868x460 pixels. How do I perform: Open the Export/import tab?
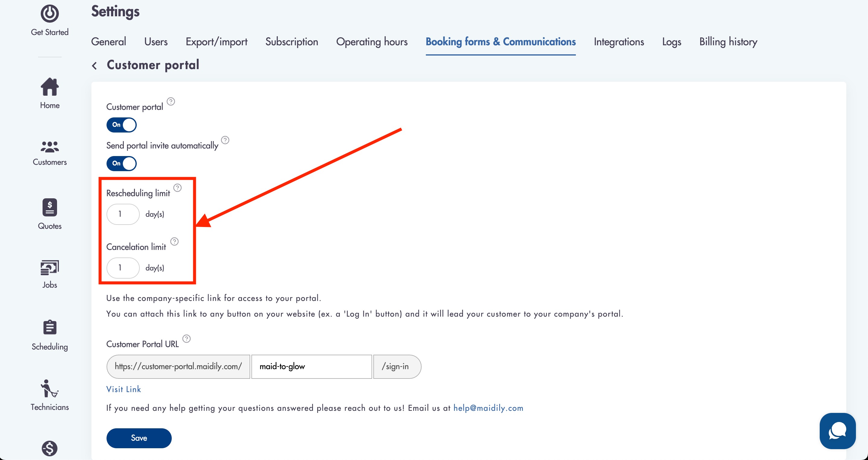coord(216,42)
